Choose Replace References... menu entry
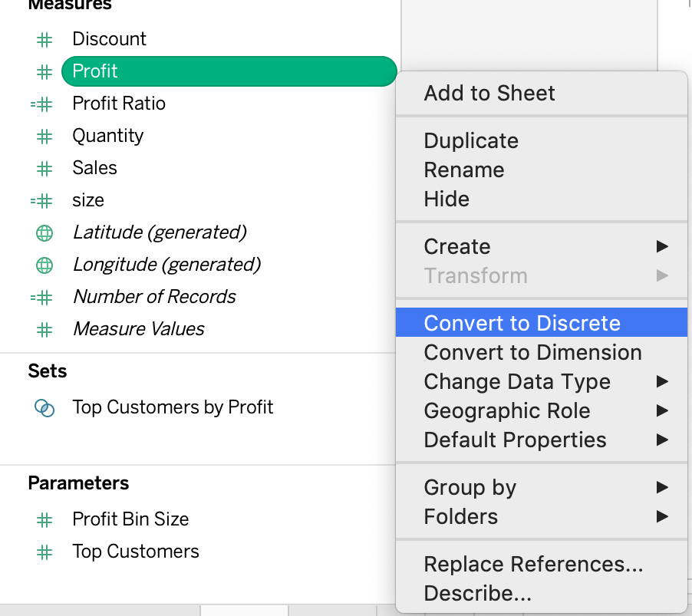This screenshot has height=616, width=692. pyautogui.click(x=542, y=564)
